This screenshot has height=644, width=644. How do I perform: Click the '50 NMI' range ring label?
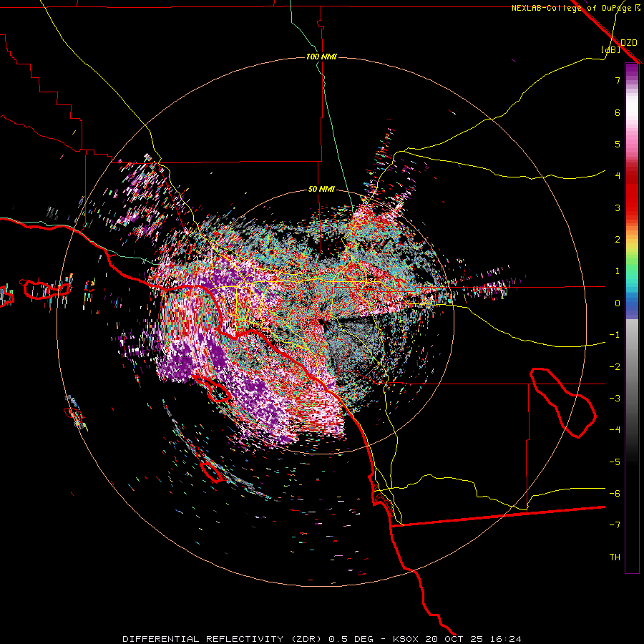click(x=321, y=190)
